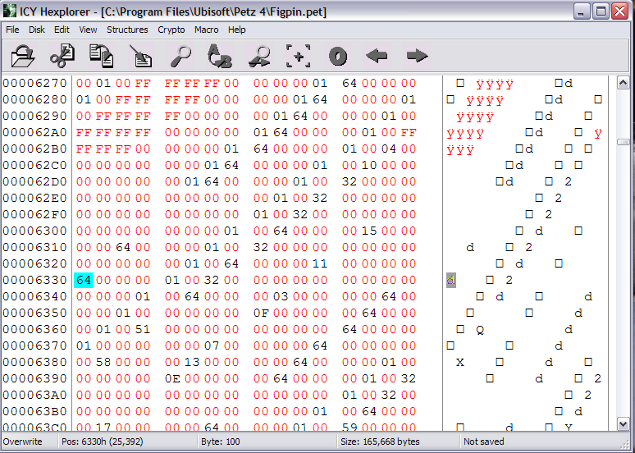Open the Crypto menu
The height and width of the screenshot is (453, 635).
pyautogui.click(x=171, y=30)
